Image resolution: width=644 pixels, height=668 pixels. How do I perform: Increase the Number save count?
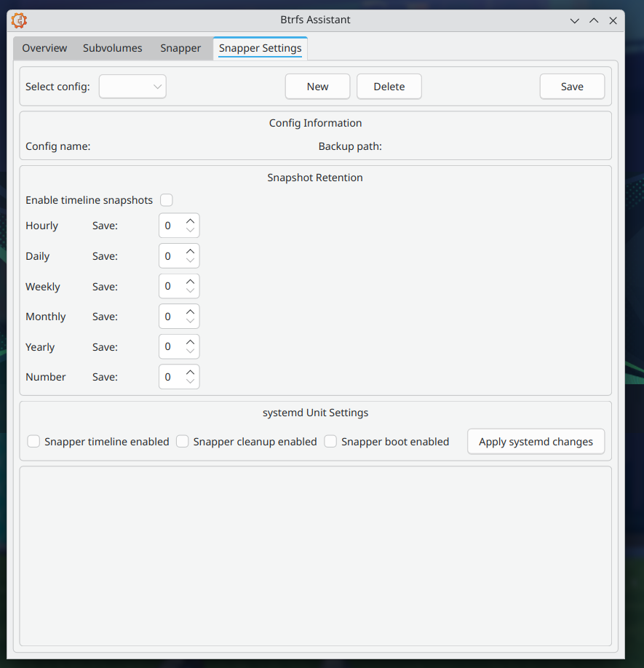(191, 373)
